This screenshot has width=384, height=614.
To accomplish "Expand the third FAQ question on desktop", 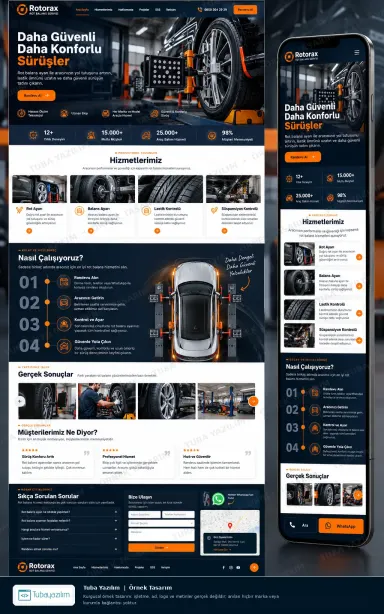I will (x=69, y=530).
